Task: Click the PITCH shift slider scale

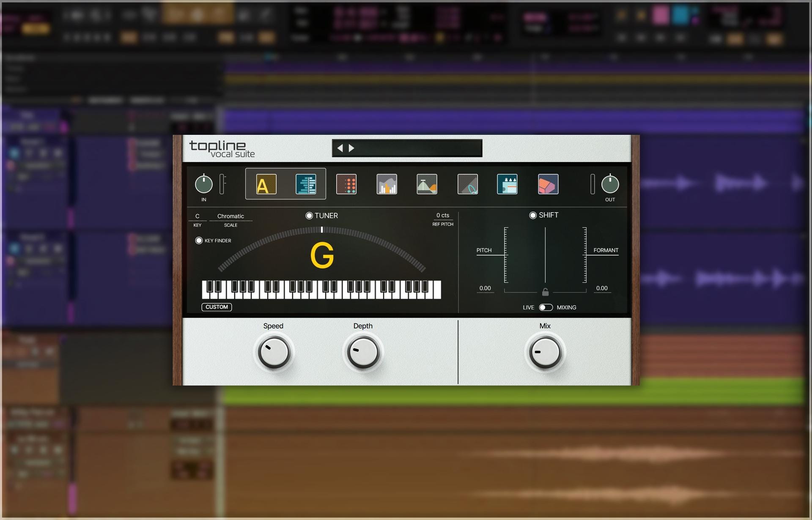Action: [x=506, y=255]
